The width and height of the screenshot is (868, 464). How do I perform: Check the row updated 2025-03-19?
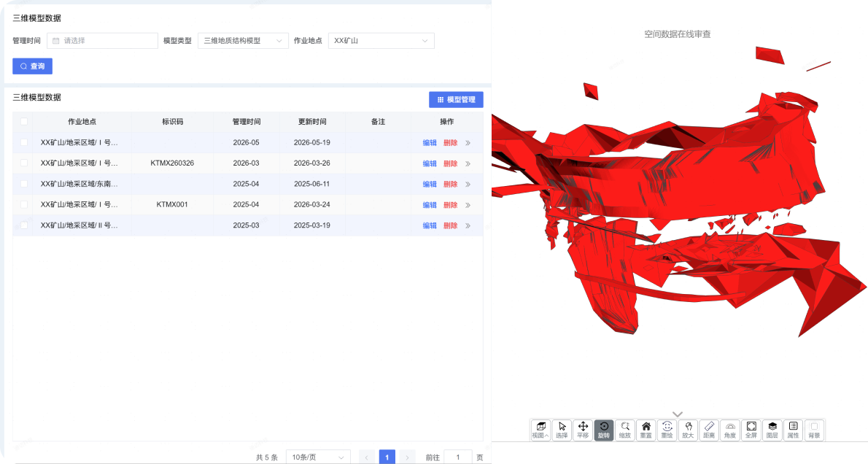(x=24, y=225)
